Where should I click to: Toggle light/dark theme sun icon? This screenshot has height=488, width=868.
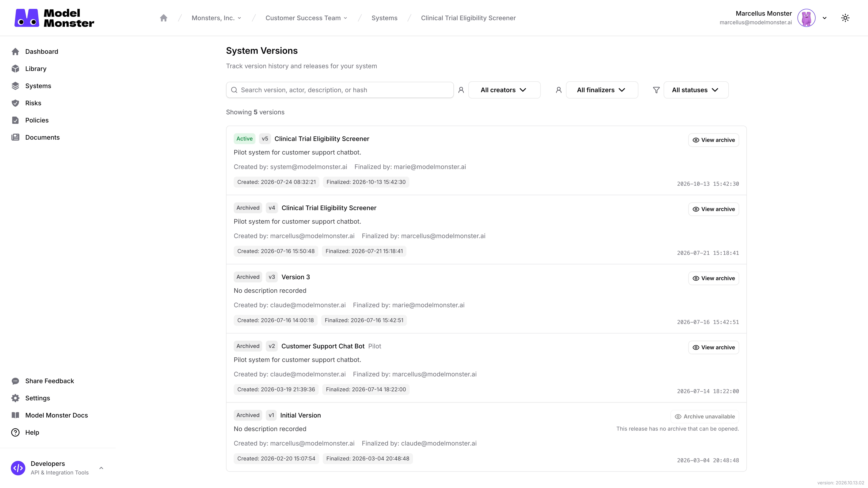click(x=845, y=18)
